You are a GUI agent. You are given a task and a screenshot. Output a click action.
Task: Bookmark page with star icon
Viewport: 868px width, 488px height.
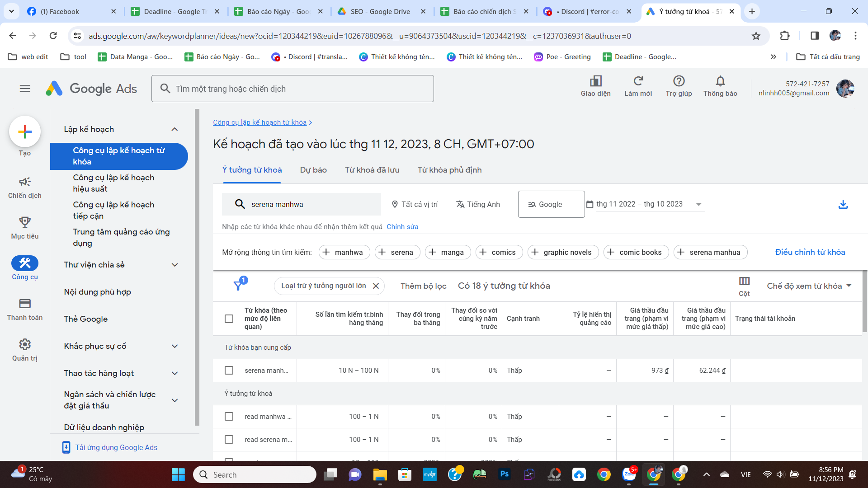click(756, 36)
